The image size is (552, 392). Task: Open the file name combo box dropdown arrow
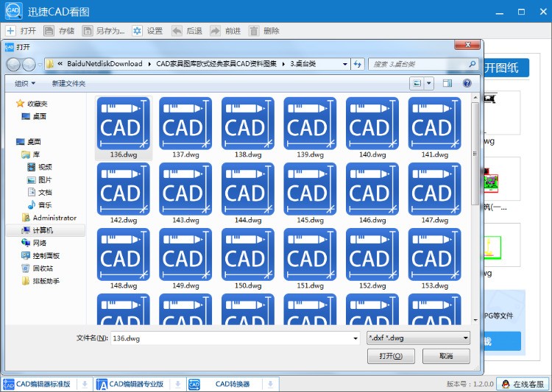(355, 338)
